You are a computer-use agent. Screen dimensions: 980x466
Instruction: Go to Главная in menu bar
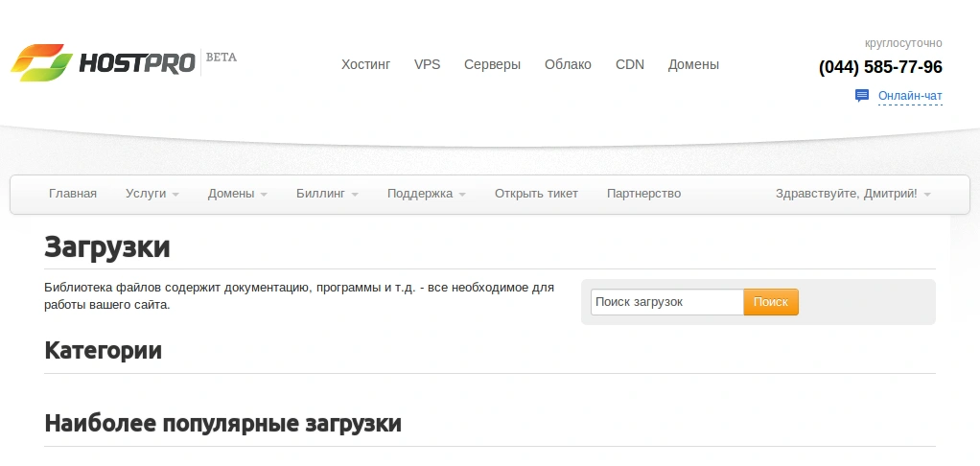click(73, 194)
